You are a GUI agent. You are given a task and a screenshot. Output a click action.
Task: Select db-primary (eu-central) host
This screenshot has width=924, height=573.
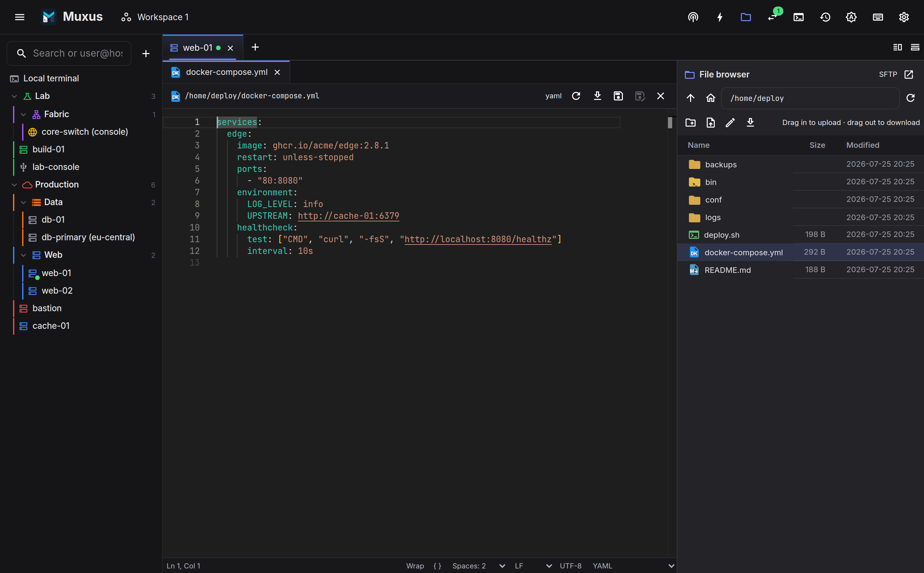[x=88, y=237]
